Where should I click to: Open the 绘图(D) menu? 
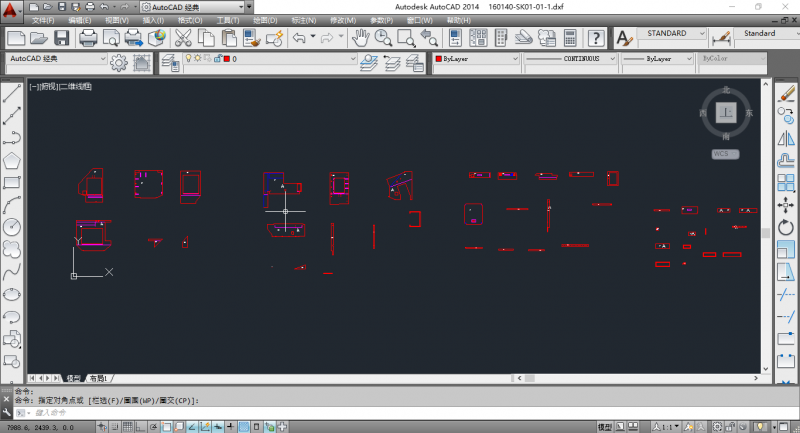click(266, 20)
